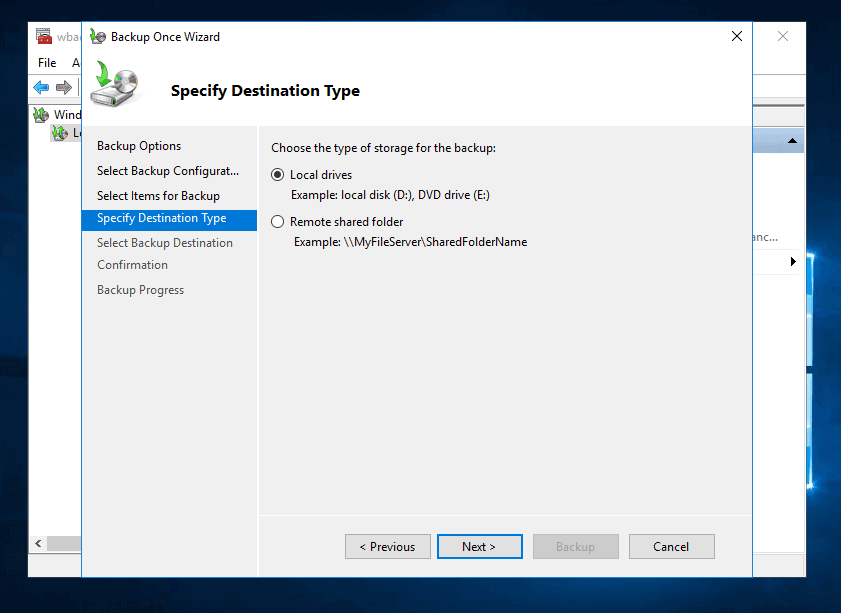Viewport: 841px width, 613px height.
Task: Expand the Actions pane submenu right arrow
Action: tap(793, 262)
